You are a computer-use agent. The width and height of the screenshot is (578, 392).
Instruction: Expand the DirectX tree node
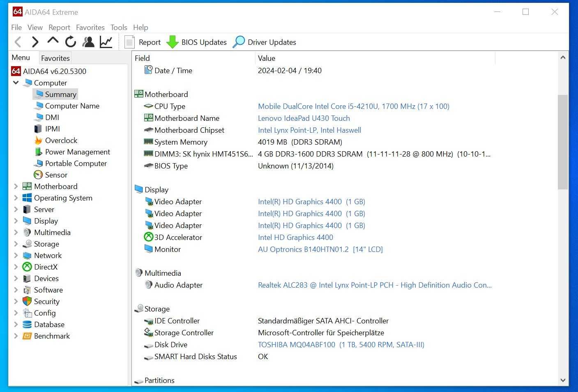pos(16,267)
